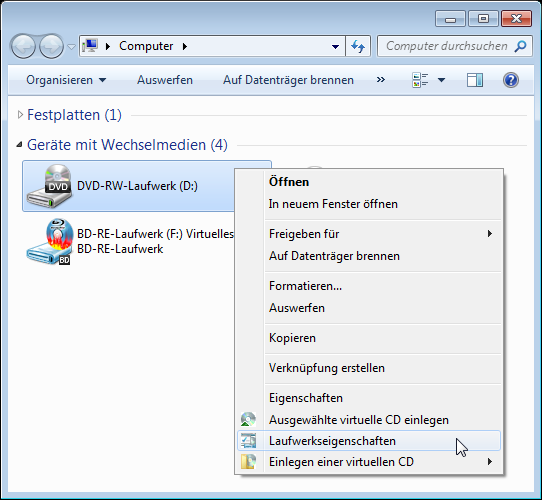The width and height of the screenshot is (542, 500).
Task: Click the BD-RE-Laufwerk (F:) Blu-ray drive icon
Action: [x=49, y=242]
